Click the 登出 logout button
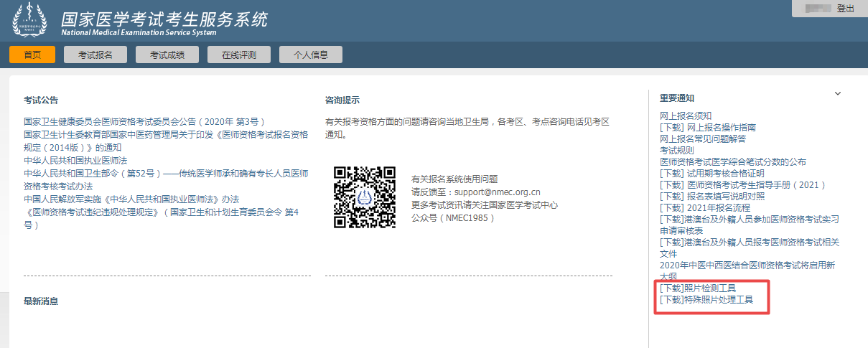This screenshot has width=868, height=348. click(845, 8)
